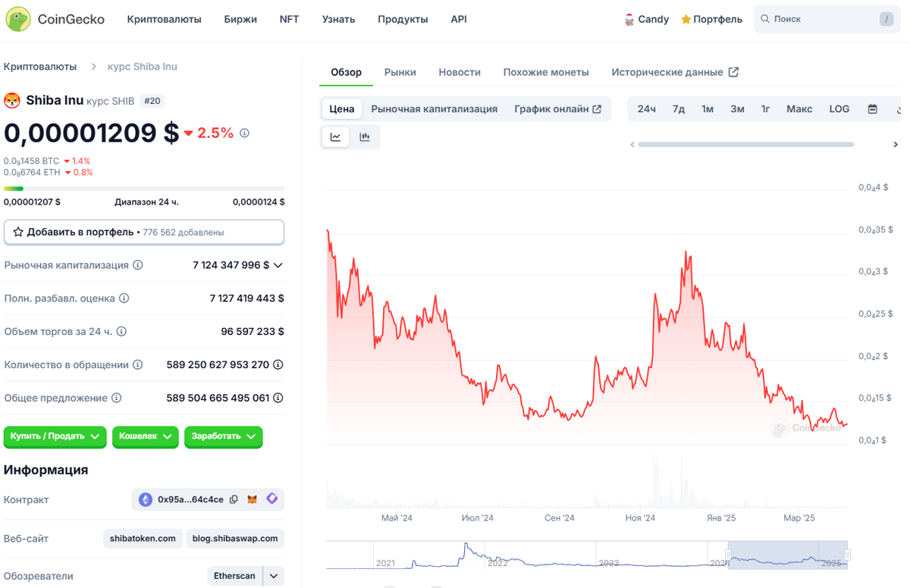The width and height of the screenshot is (910, 588).
Task: Select the 7д time range
Action: [x=679, y=109]
